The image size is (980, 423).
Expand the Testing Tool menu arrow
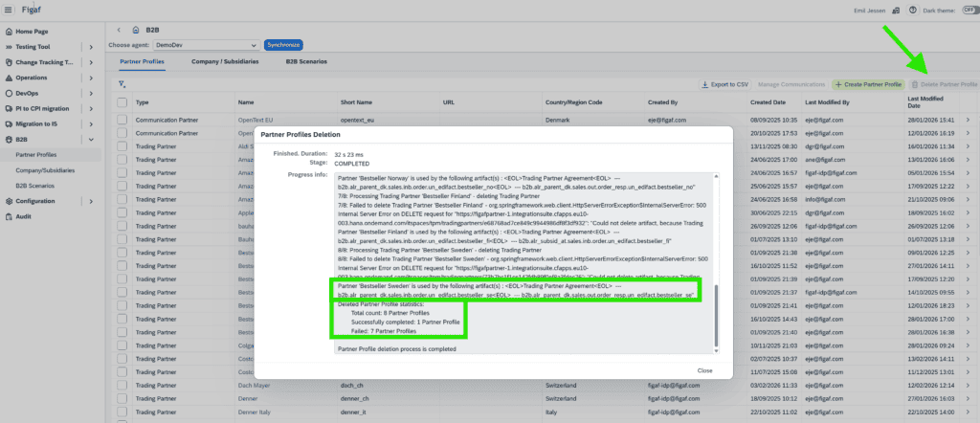click(91, 47)
